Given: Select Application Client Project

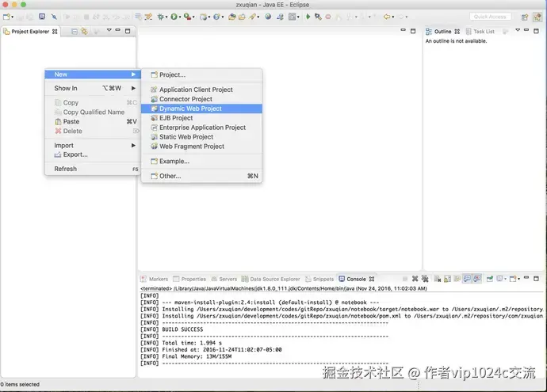Looking at the screenshot, I should click(201, 89).
